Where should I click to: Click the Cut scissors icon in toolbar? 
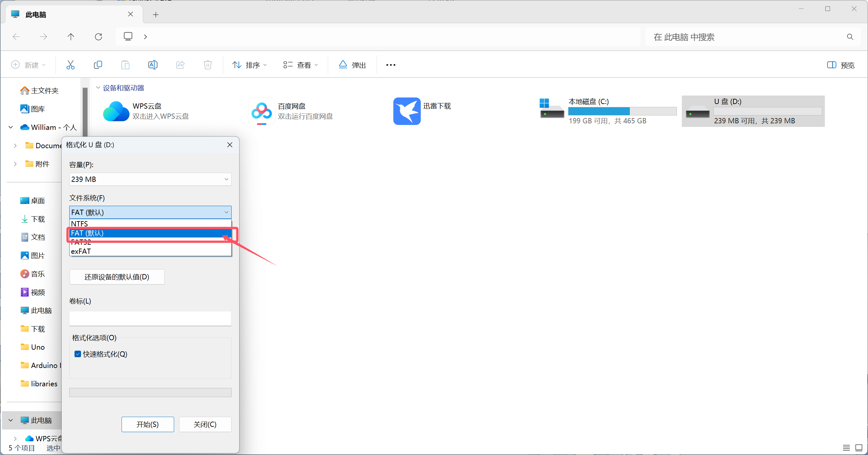71,65
